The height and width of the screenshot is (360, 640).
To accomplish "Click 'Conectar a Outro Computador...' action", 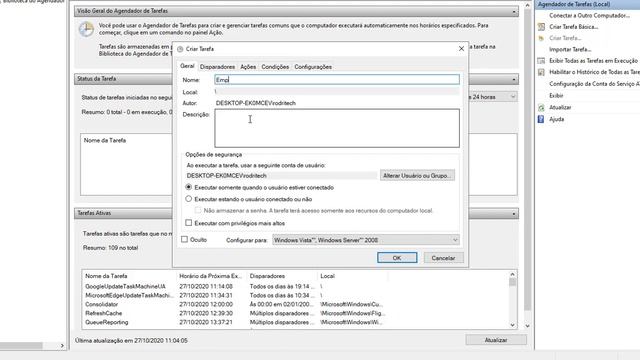I will pyautogui.click(x=589, y=16).
